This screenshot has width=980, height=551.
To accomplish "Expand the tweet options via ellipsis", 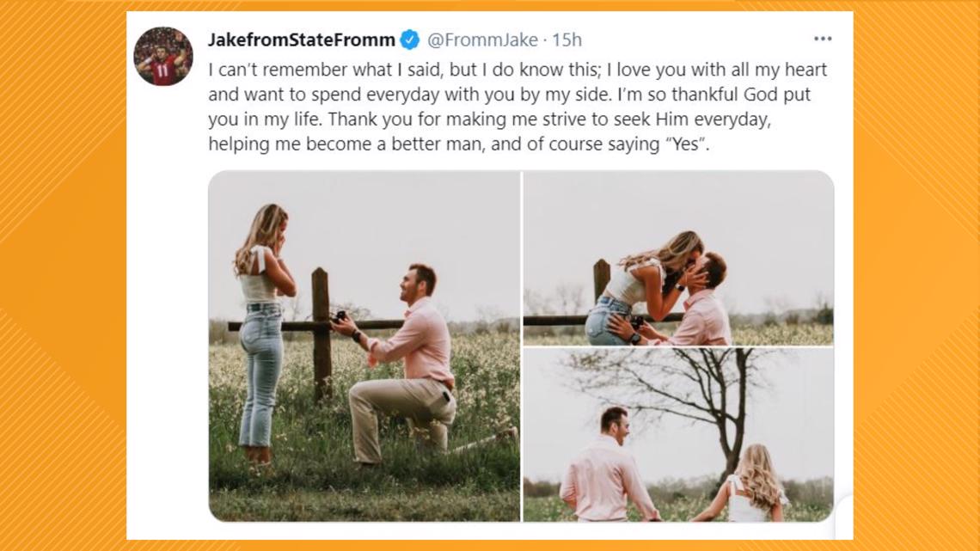I will point(823,39).
